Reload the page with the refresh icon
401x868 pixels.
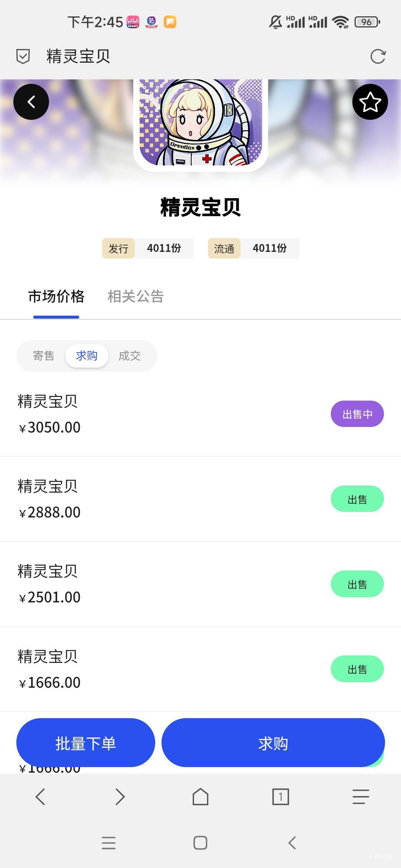[x=378, y=56]
